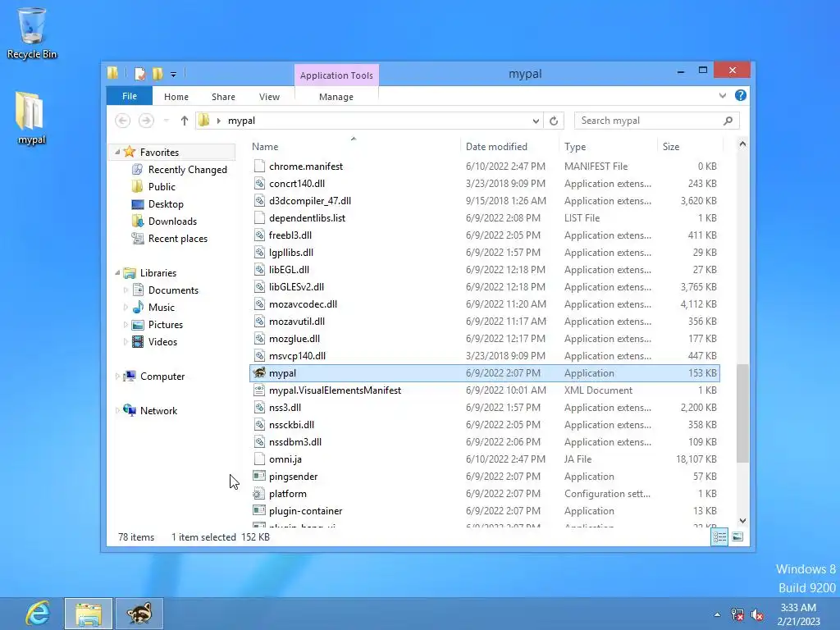
Task: Click the mypal breadcrumb in address bar
Action: (x=242, y=121)
